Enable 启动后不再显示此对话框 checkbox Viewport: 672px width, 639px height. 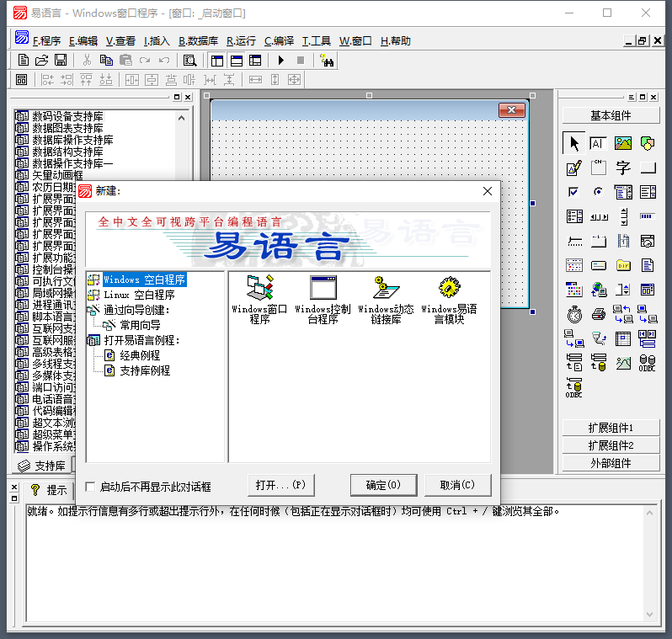click(90, 487)
